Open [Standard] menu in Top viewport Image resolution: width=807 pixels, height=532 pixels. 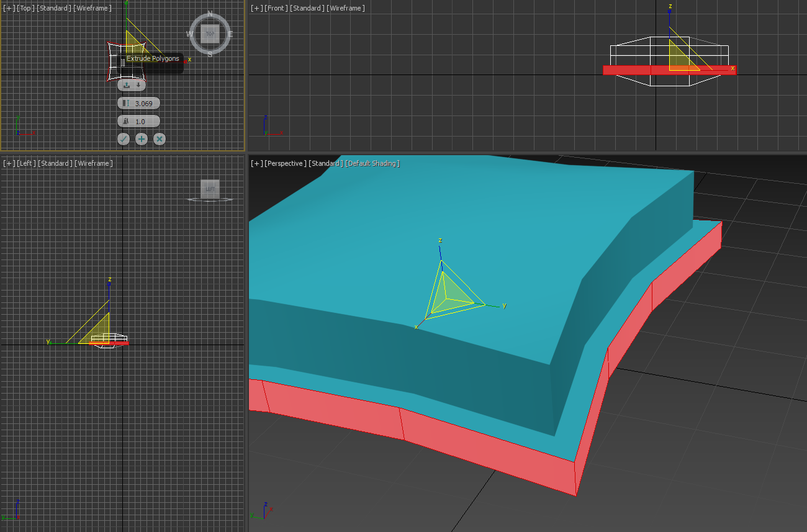[54, 8]
